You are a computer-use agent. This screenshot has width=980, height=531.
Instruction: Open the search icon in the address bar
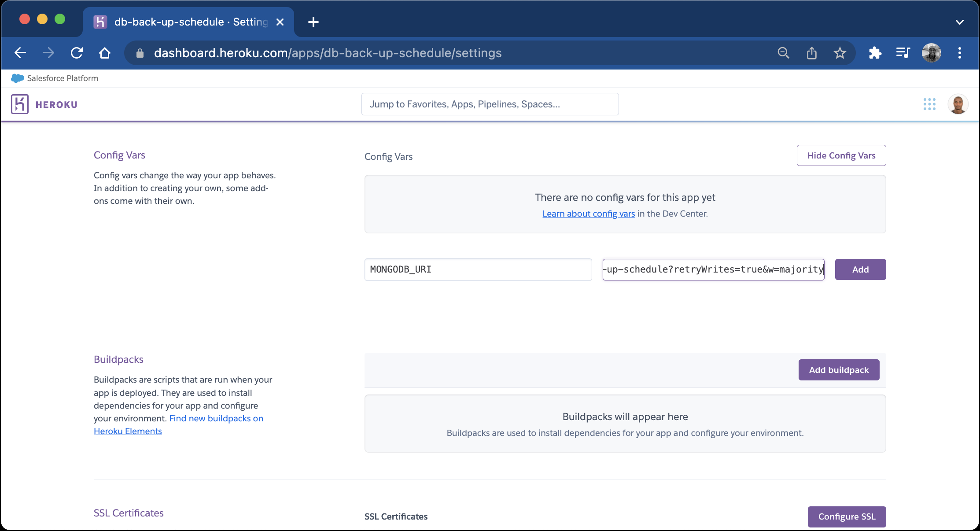(x=783, y=52)
